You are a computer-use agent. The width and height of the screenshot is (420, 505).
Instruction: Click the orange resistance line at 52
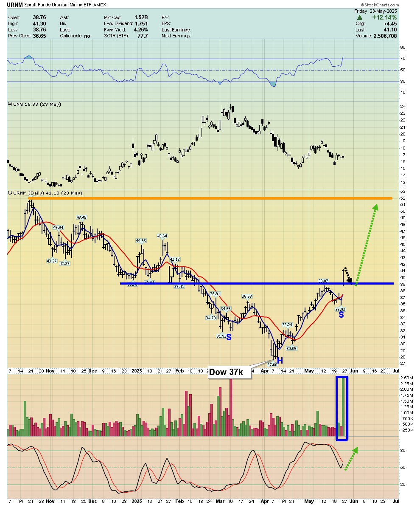(210, 198)
